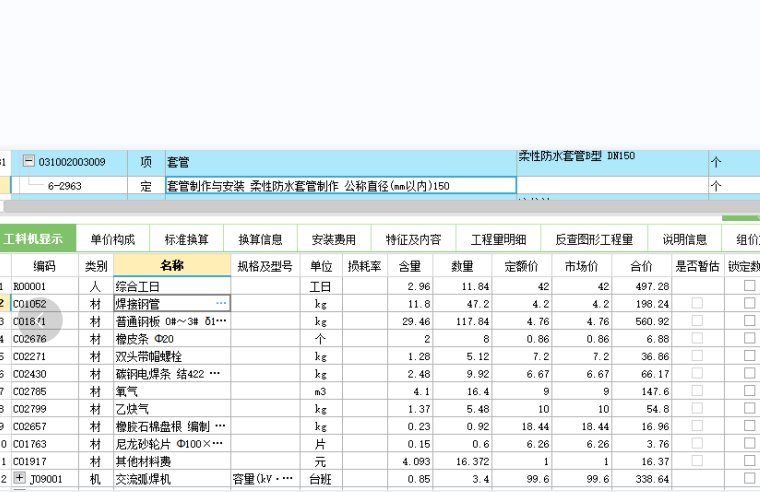Viewport: 760px width, 492px height.
Task: Click the horizontal scrollbar below the quota list
Action: coord(380,206)
